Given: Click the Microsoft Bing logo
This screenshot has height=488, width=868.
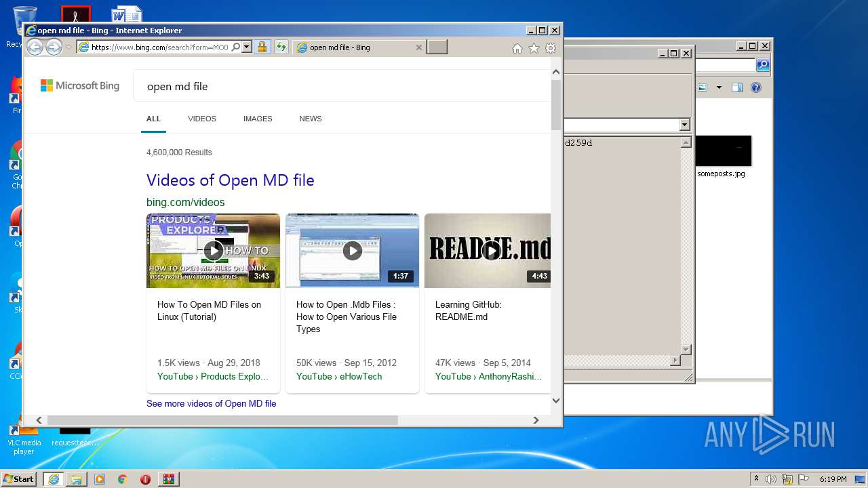Looking at the screenshot, I should coord(80,85).
